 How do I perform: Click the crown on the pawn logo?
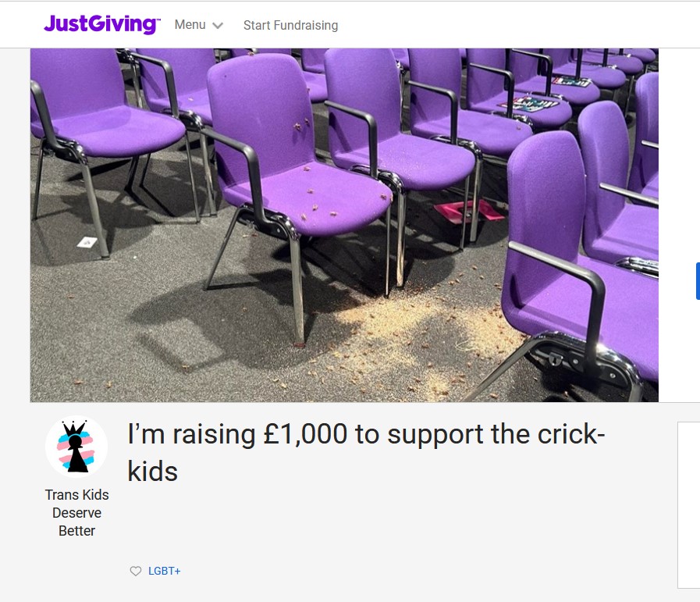coord(75,429)
